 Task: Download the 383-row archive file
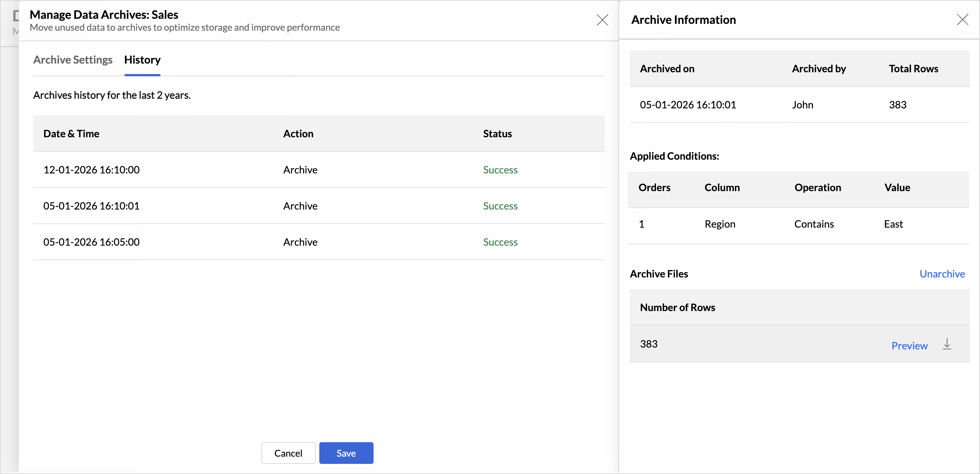click(946, 344)
